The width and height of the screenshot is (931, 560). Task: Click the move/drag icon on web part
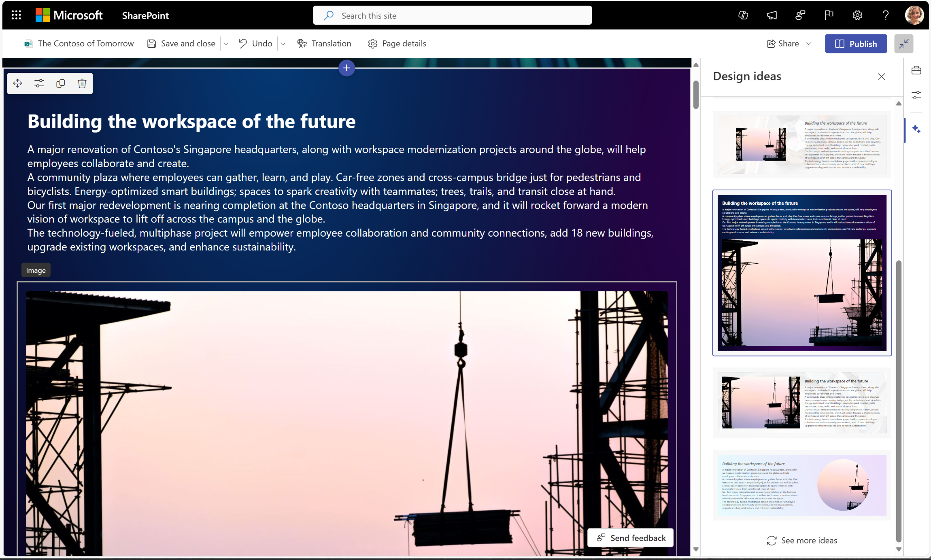coord(18,83)
